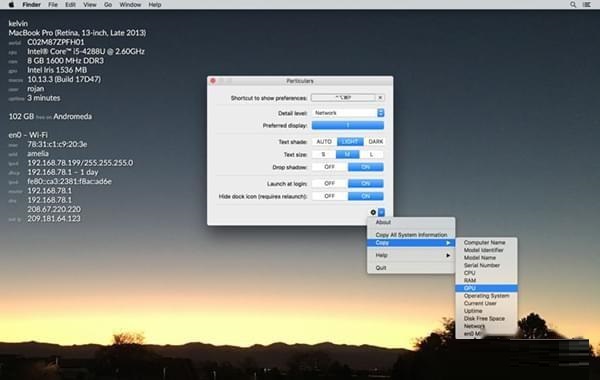Set Text shade to AUTO
Screen dimensions: 600x380
point(324,142)
